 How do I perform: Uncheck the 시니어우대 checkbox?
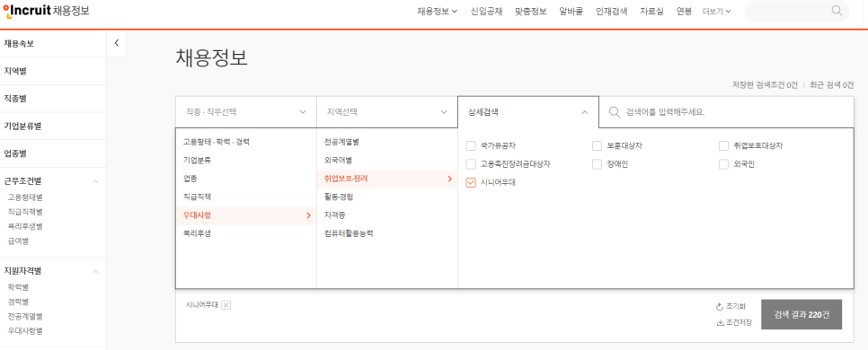tap(471, 182)
